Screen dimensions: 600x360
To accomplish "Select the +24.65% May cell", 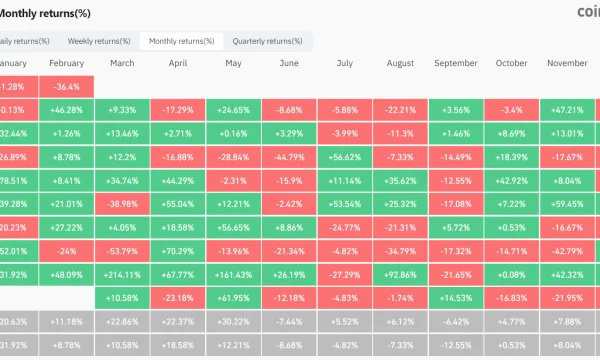I will coord(233,110).
